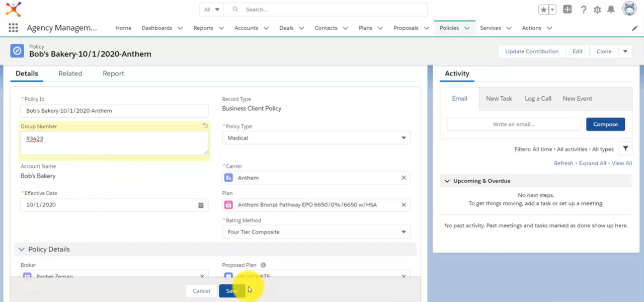This screenshot has width=644, height=302.
Task: Click the Refresh link in Activity panel
Action: [563, 163]
